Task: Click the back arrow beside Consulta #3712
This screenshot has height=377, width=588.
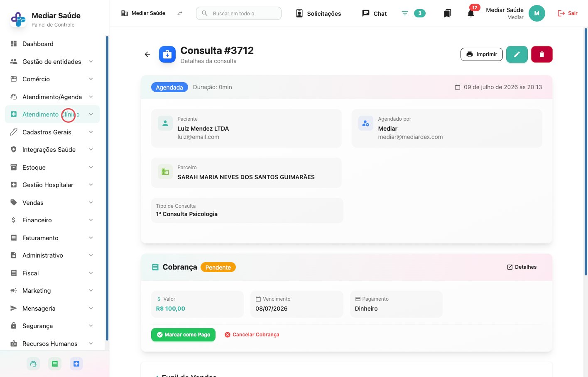Action: point(147,54)
